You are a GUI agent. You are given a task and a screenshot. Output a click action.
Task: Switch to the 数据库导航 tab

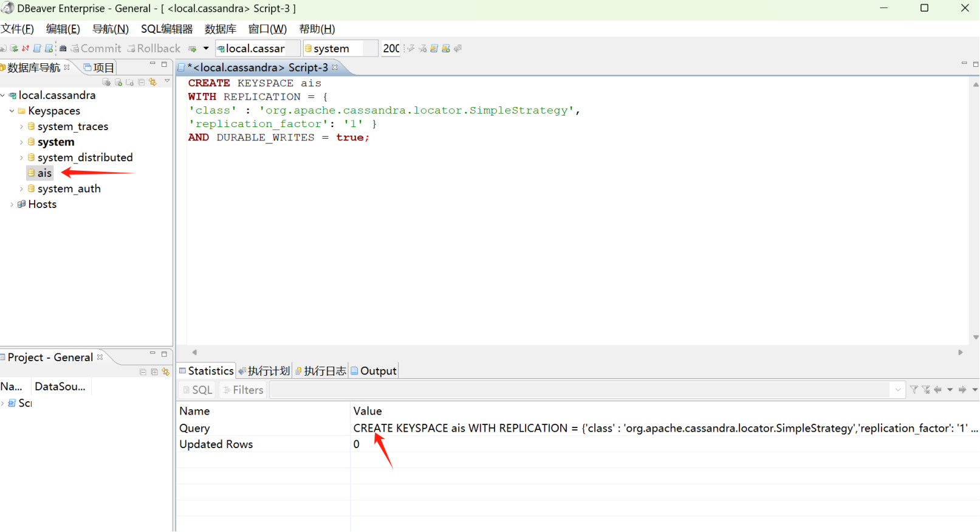click(x=33, y=67)
